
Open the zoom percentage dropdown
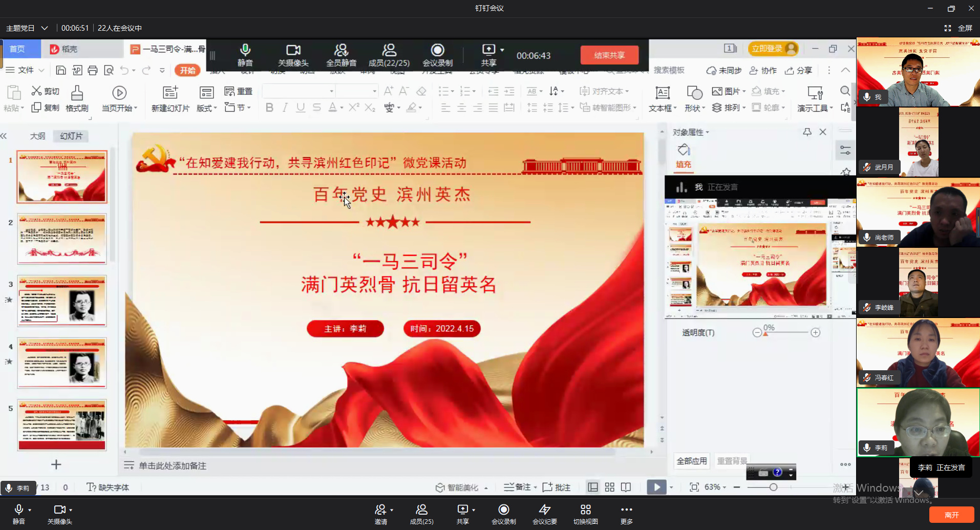pyautogui.click(x=715, y=487)
